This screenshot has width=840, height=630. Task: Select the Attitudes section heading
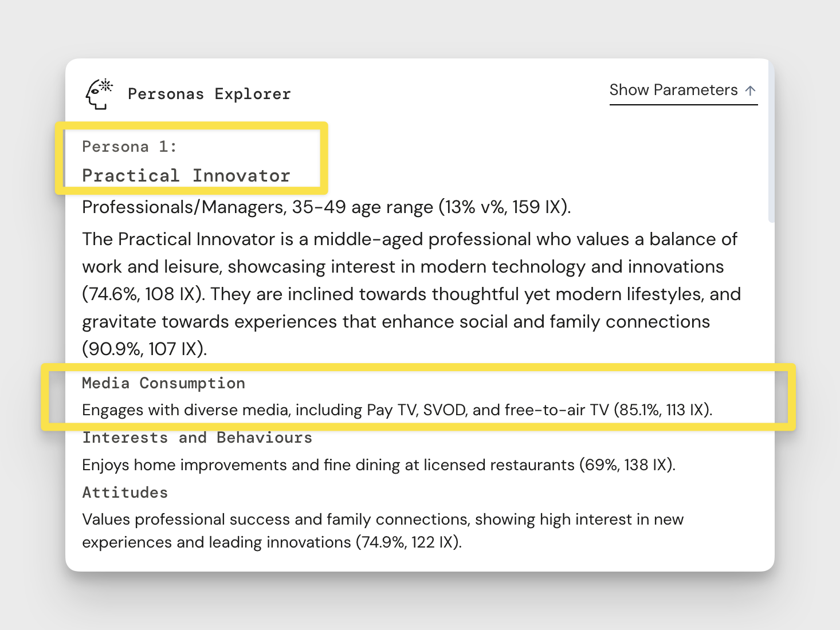pos(125,492)
